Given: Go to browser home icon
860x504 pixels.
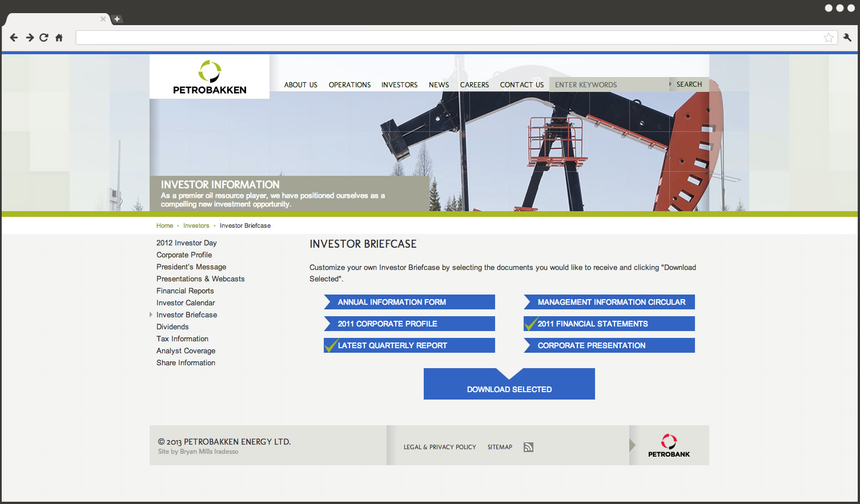Looking at the screenshot, I should (x=59, y=38).
